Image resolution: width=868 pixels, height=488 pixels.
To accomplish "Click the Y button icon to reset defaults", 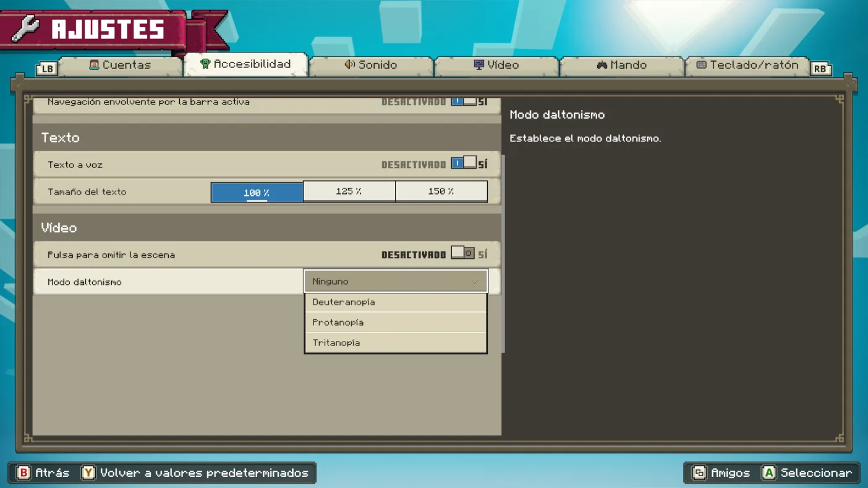I will 88,473.
